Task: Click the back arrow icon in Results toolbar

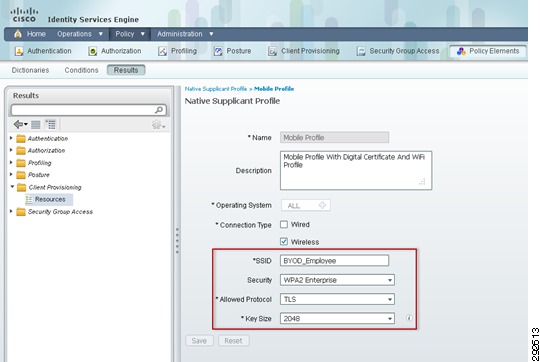Action: (x=20, y=124)
